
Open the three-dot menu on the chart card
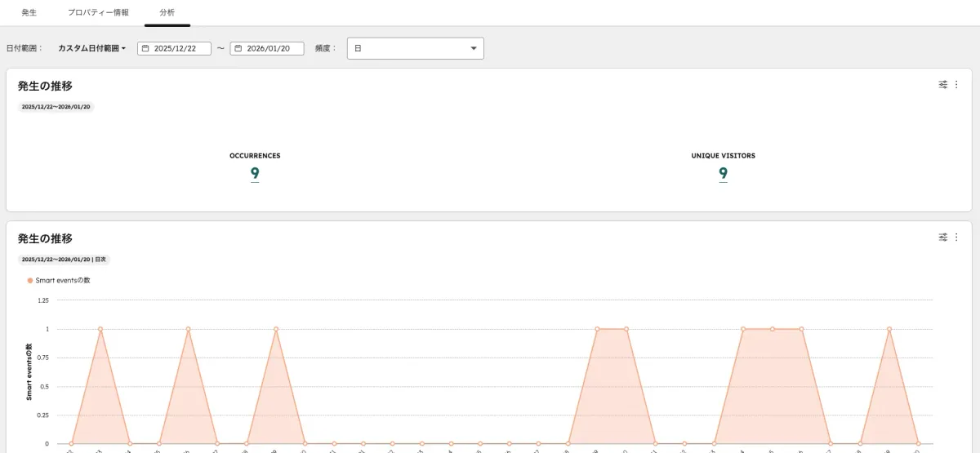click(x=956, y=237)
